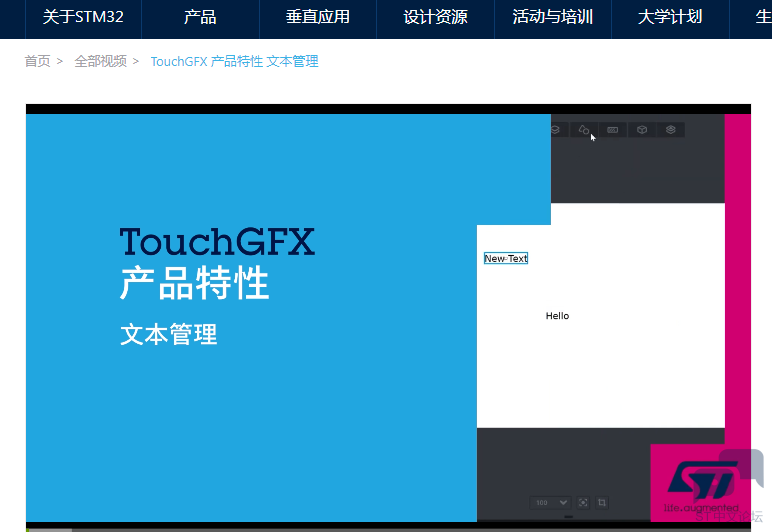Select the shapes widget category icon

pos(584,130)
